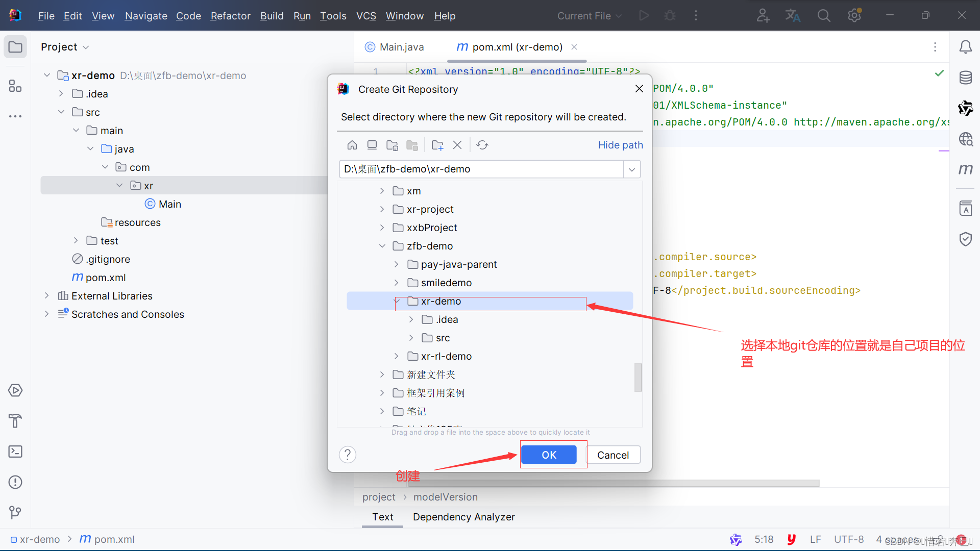Viewport: 980px width, 551px height.
Task: Click the refresh/reload directory icon
Action: tap(482, 145)
